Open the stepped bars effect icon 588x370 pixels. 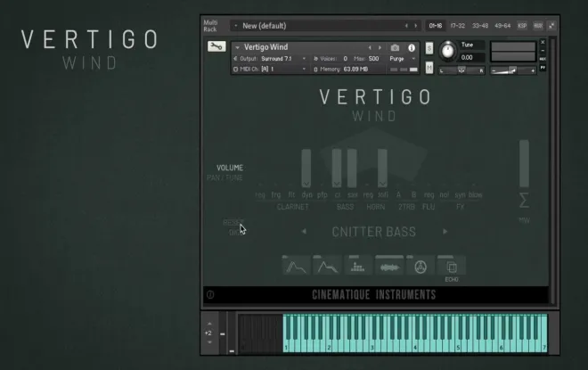[358, 266]
